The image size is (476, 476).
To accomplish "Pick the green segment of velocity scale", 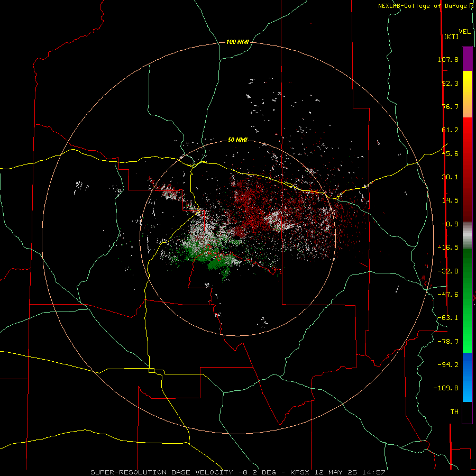I will (x=467, y=300).
